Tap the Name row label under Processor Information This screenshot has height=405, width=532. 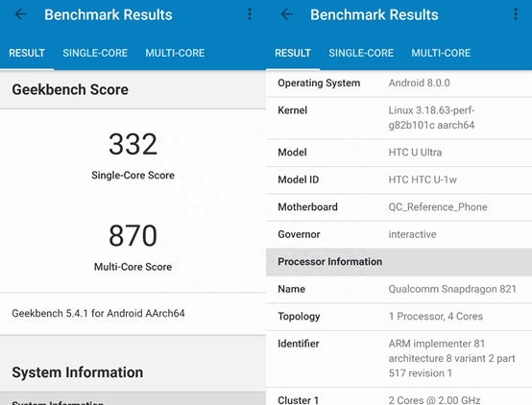[291, 289]
